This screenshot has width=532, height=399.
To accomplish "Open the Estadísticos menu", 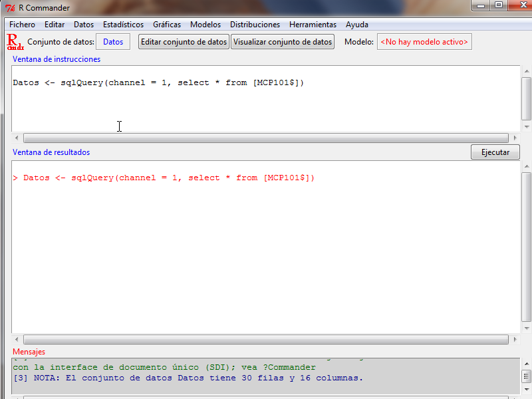I will click(x=123, y=25).
